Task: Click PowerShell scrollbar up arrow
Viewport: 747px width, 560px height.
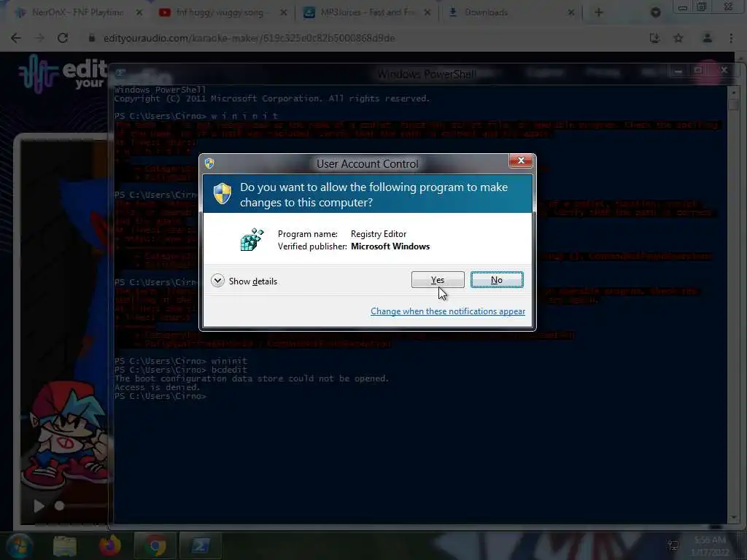Action: (x=733, y=93)
